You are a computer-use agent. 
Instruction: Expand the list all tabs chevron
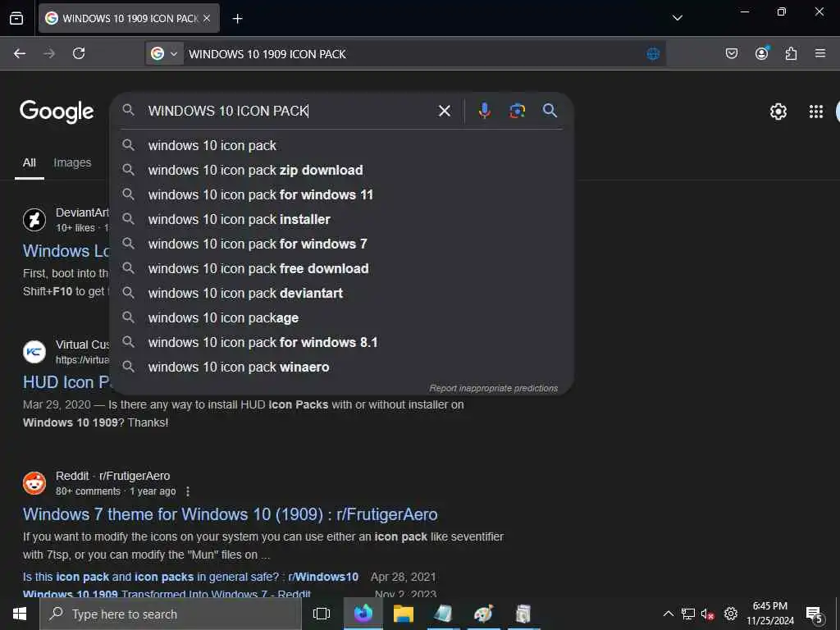click(677, 18)
